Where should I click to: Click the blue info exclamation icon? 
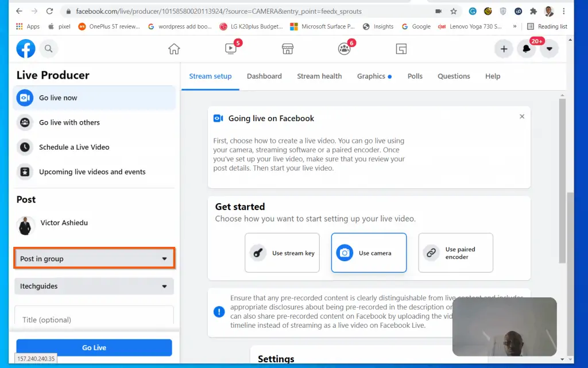pyautogui.click(x=219, y=312)
